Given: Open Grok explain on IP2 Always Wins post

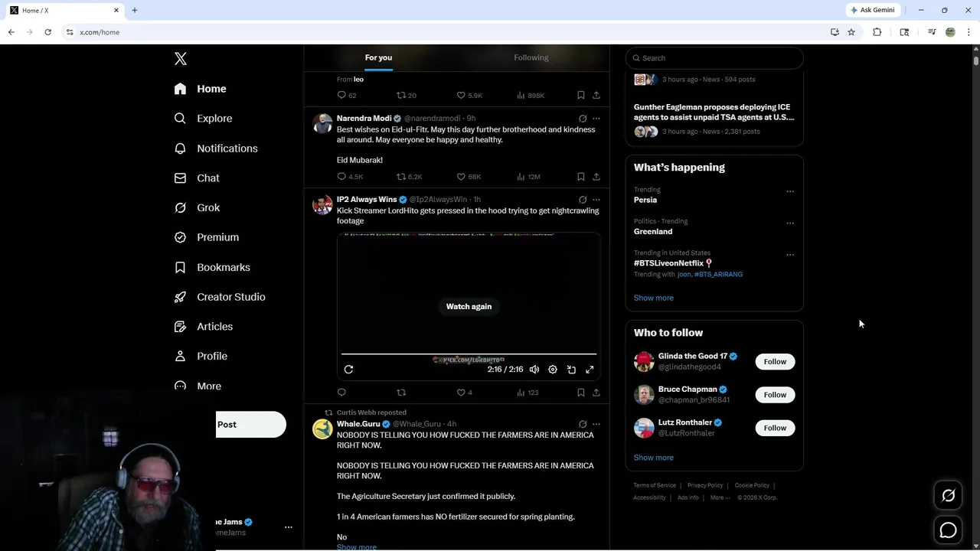Looking at the screenshot, I should click(x=583, y=200).
